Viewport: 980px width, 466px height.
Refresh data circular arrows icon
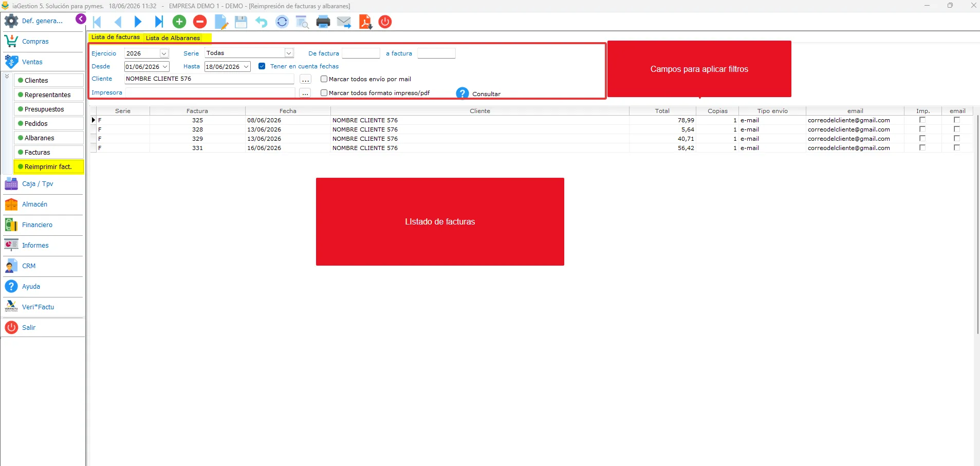282,22
